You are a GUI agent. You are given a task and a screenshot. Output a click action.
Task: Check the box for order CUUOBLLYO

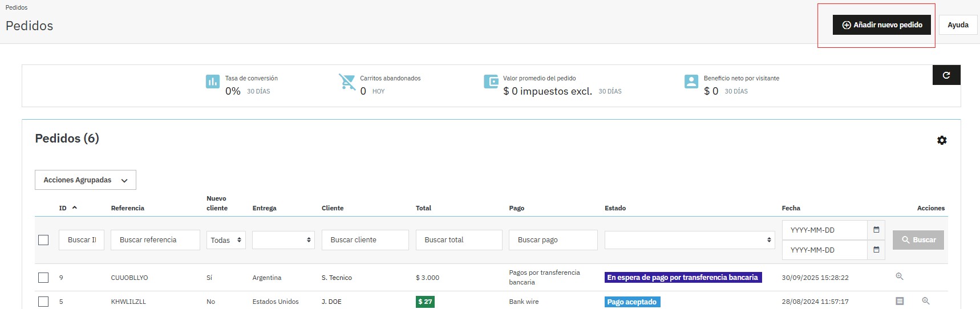(43, 278)
